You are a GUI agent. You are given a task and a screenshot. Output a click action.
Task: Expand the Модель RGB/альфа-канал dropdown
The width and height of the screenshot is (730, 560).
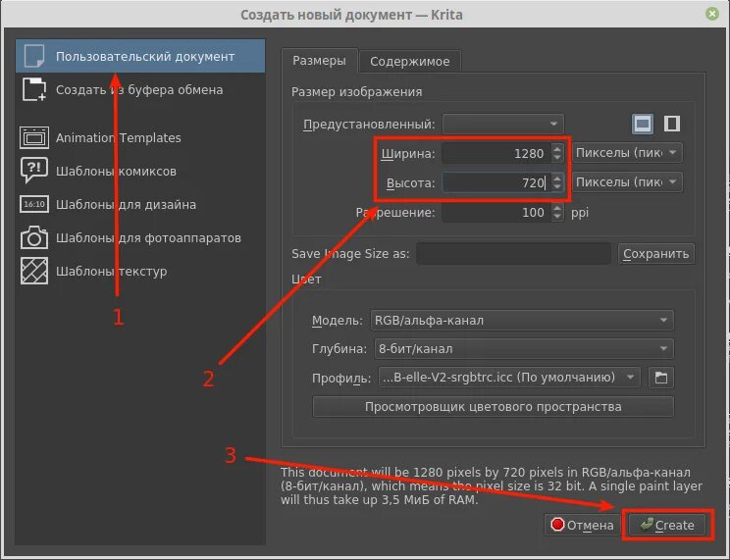(522, 321)
